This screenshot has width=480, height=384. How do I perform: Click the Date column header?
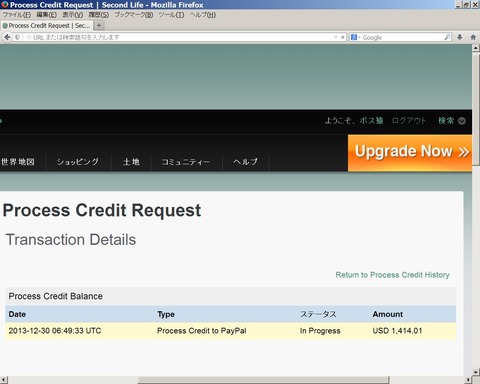click(x=17, y=314)
